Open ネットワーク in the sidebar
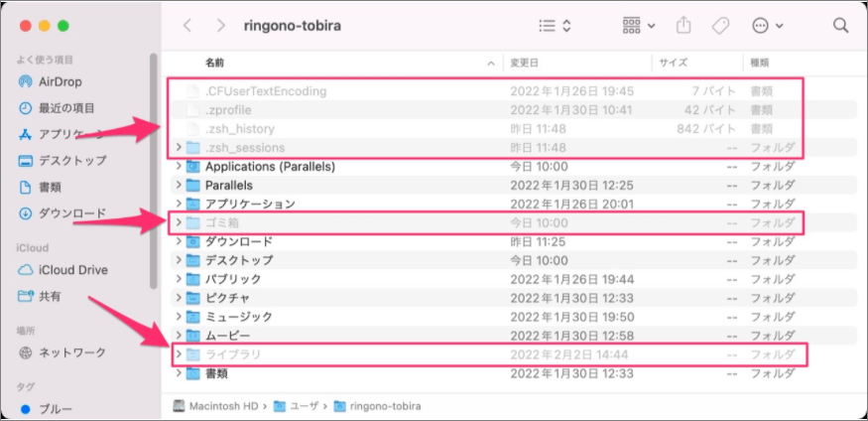Viewport: 868px width, 421px height. tap(62, 351)
